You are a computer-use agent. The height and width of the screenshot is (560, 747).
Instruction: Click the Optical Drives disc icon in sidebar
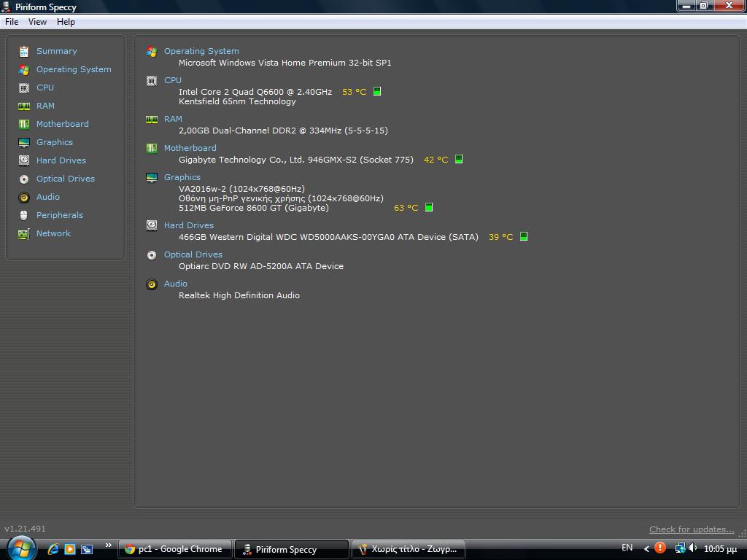(x=24, y=179)
